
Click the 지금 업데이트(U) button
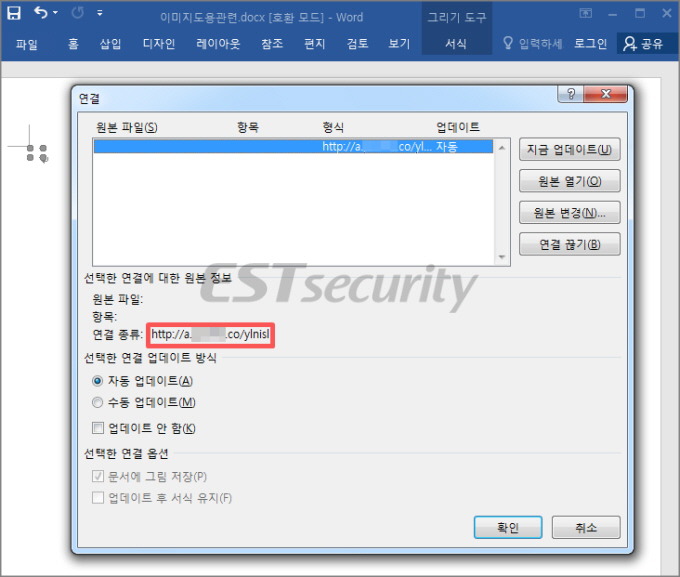pos(569,150)
